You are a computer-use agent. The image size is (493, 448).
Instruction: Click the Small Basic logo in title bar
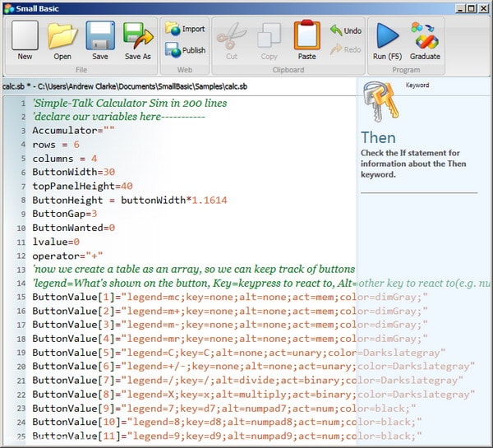9,8
